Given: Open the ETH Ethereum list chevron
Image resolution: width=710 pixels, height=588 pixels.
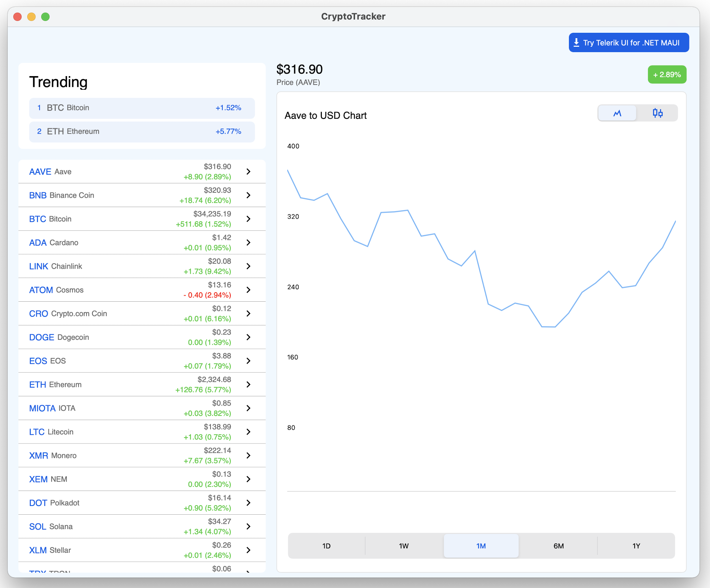Looking at the screenshot, I should coord(249,384).
